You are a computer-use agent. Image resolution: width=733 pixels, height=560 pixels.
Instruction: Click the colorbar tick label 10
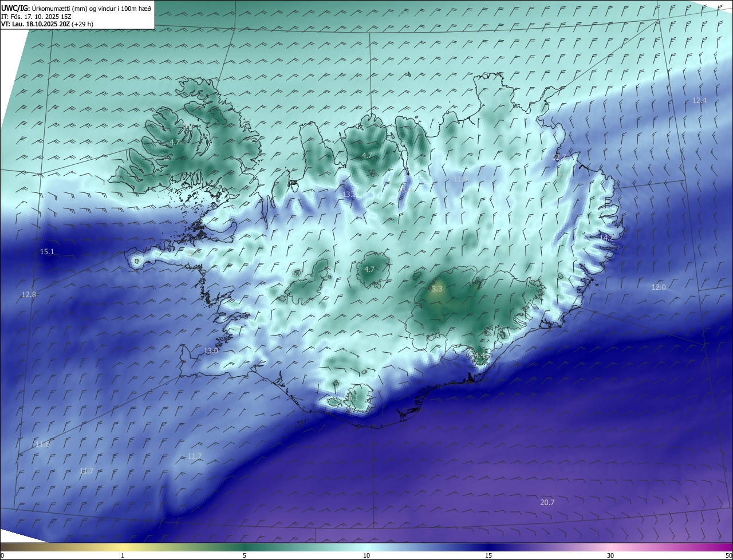366,555
